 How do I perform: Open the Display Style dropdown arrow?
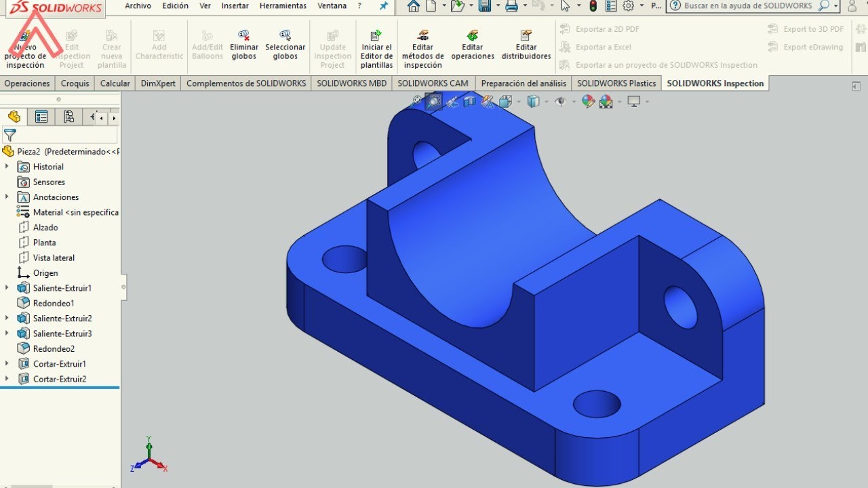pos(547,102)
